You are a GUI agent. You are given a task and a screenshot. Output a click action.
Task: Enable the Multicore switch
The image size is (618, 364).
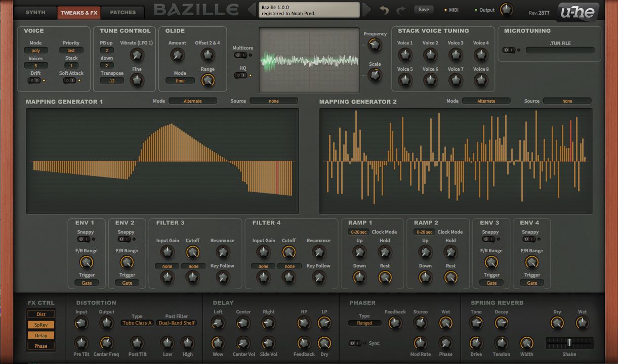(x=241, y=55)
